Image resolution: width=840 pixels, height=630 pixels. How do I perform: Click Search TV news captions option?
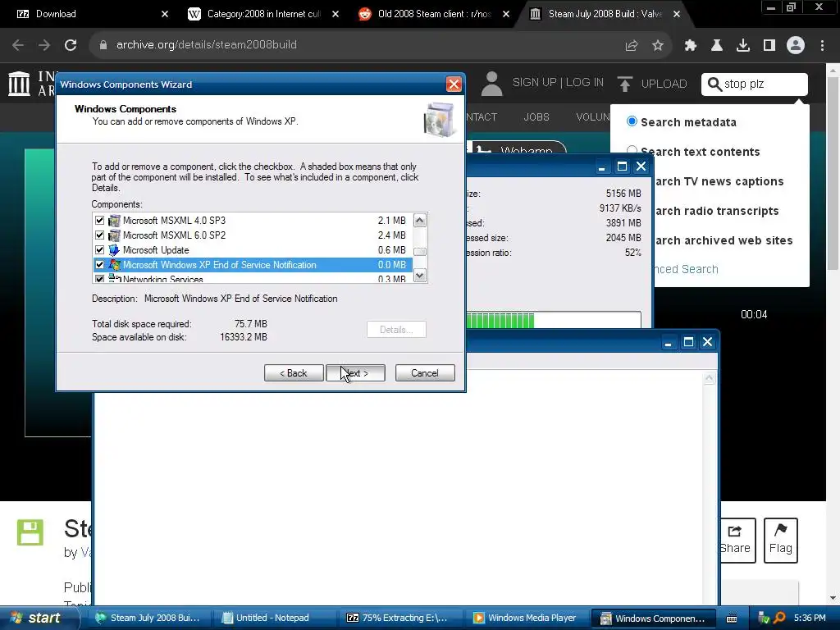tap(719, 181)
